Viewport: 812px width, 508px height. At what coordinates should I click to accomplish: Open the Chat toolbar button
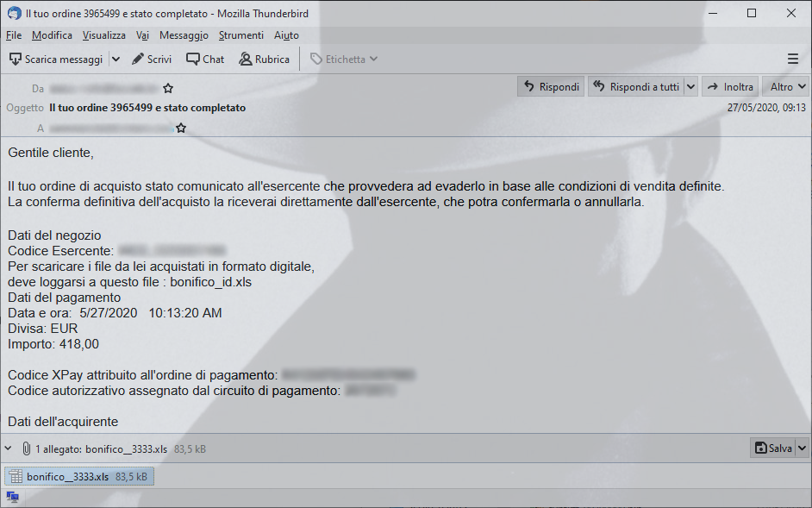point(205,60)
